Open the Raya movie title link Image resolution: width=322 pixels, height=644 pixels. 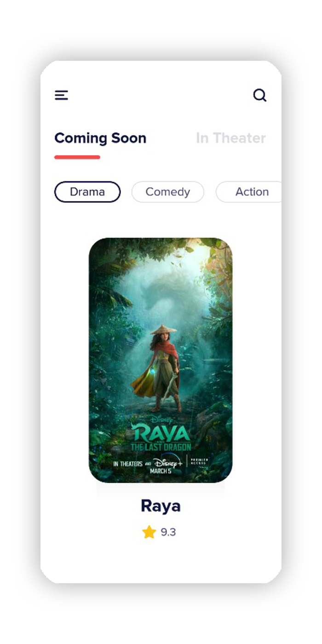[x=161, y=506]
